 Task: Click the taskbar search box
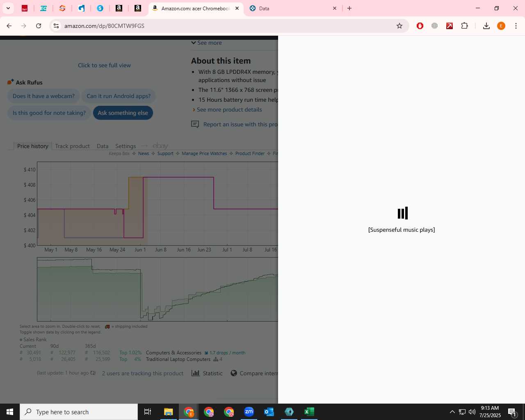coord(79,412)
